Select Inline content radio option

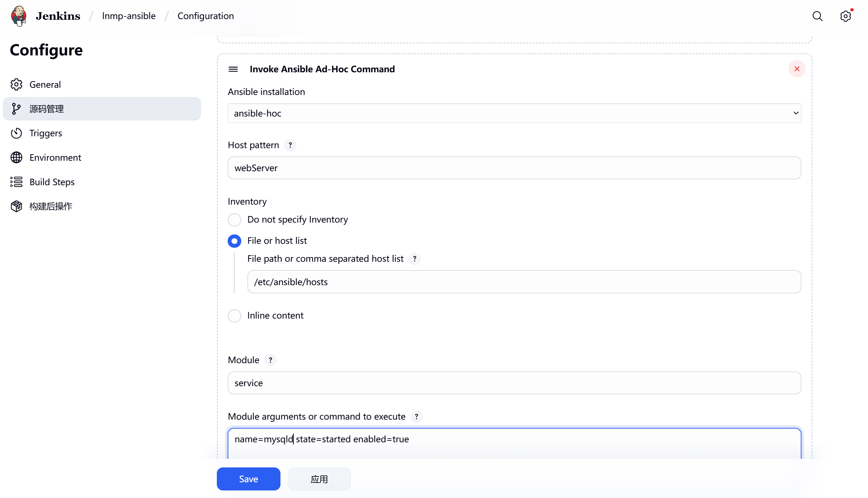point(234,316)
